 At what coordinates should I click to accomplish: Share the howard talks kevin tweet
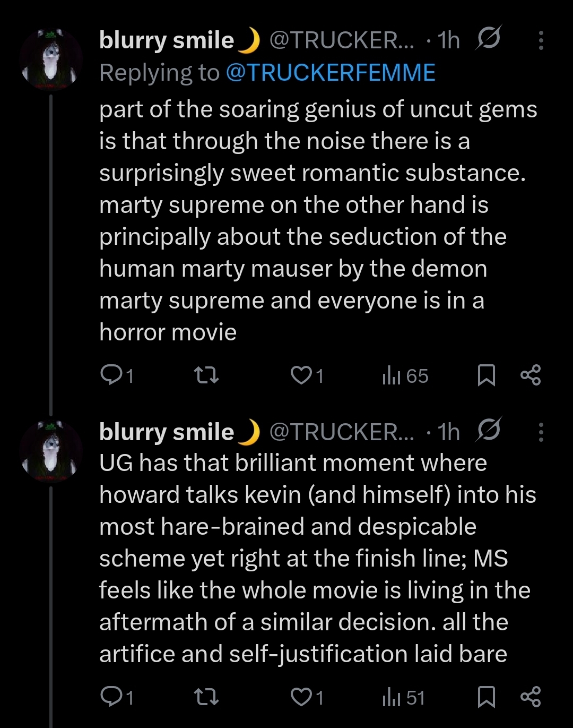[531, 697]
